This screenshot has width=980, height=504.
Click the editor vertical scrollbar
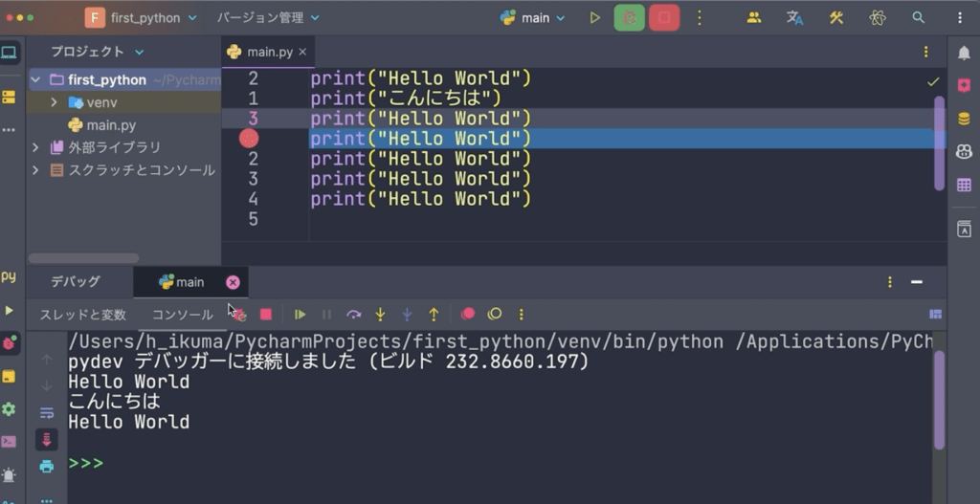click(939, 143)
